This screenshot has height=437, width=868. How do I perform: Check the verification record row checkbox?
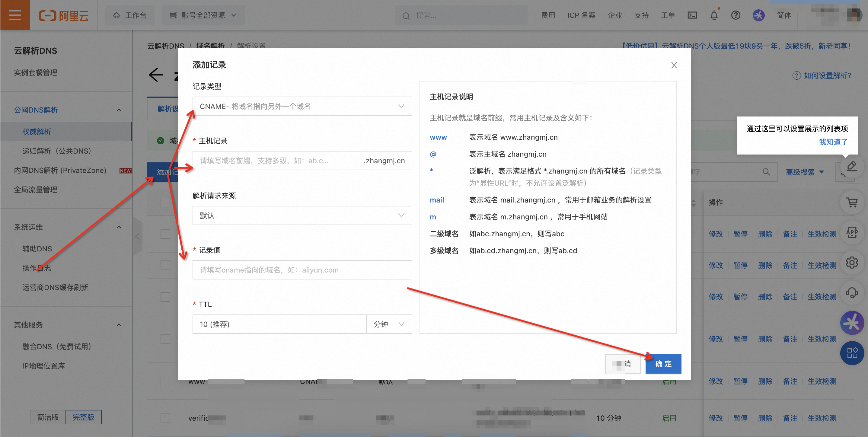[165, 418]
